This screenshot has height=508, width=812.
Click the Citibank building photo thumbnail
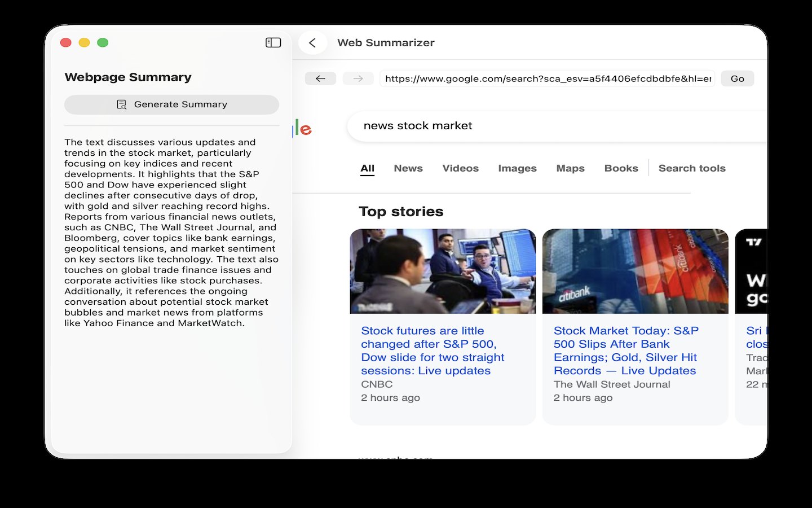point(636,271)
